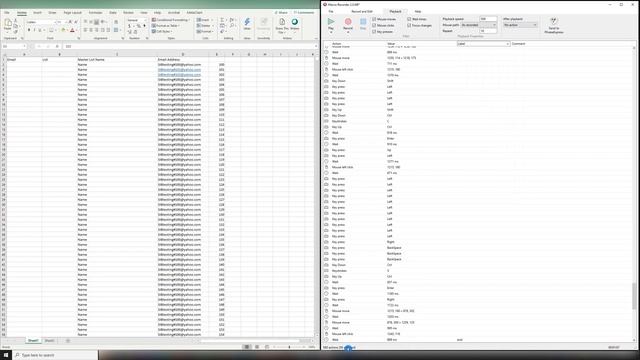Viewport: 640px width, 360px height.
Task: Click the Merge & Center icon in Excel
Action: coord(116,30)
